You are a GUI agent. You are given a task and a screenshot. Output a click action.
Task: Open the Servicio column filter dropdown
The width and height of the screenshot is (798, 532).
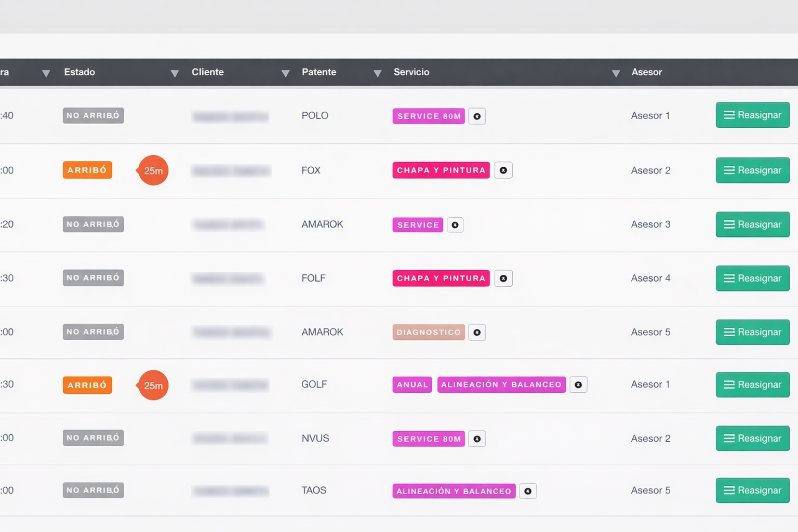(x=616, y=73)
